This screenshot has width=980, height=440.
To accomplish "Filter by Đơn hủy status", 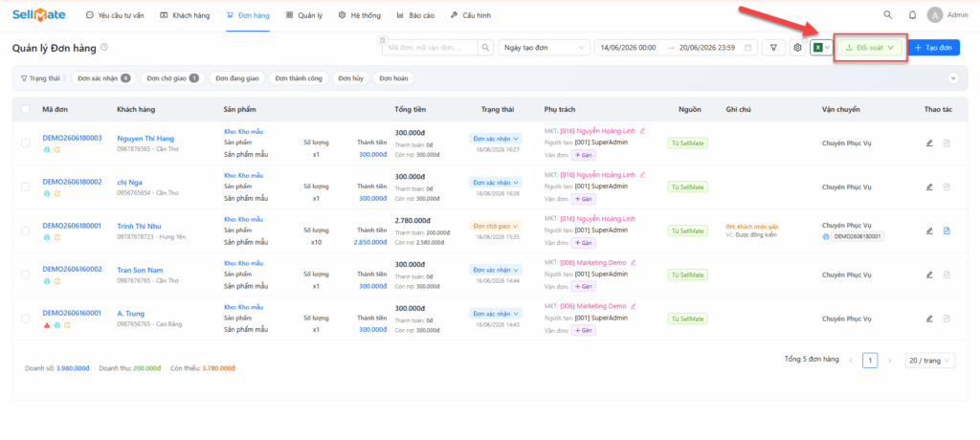I will click(350, 78).
